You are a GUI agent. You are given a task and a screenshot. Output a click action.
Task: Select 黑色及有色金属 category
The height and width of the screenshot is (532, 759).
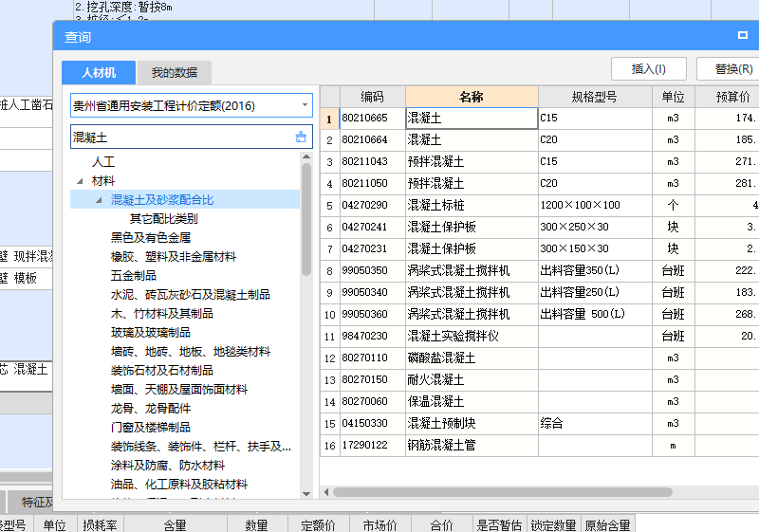coord(151,237)
